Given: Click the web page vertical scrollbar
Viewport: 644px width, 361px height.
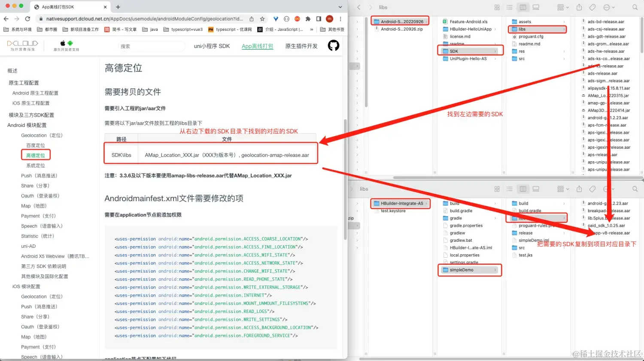Looking at the screenshot, I should (x=345, y=180).
